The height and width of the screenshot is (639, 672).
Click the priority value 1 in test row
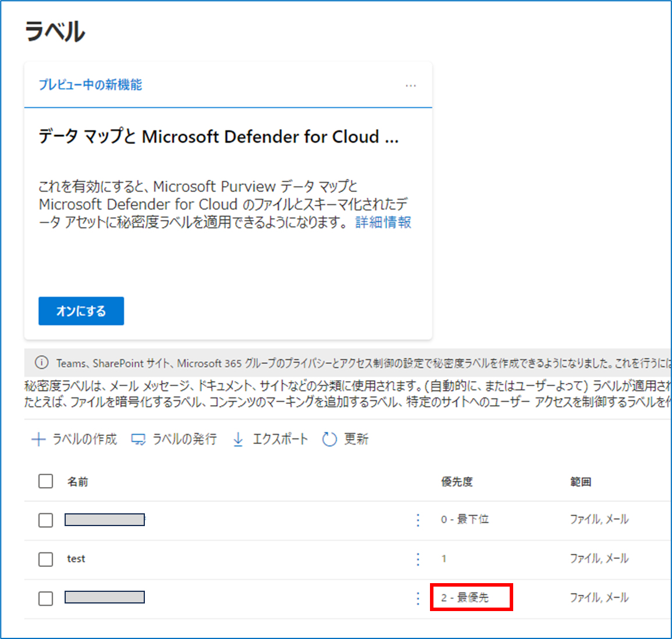(x=443, y=559)
